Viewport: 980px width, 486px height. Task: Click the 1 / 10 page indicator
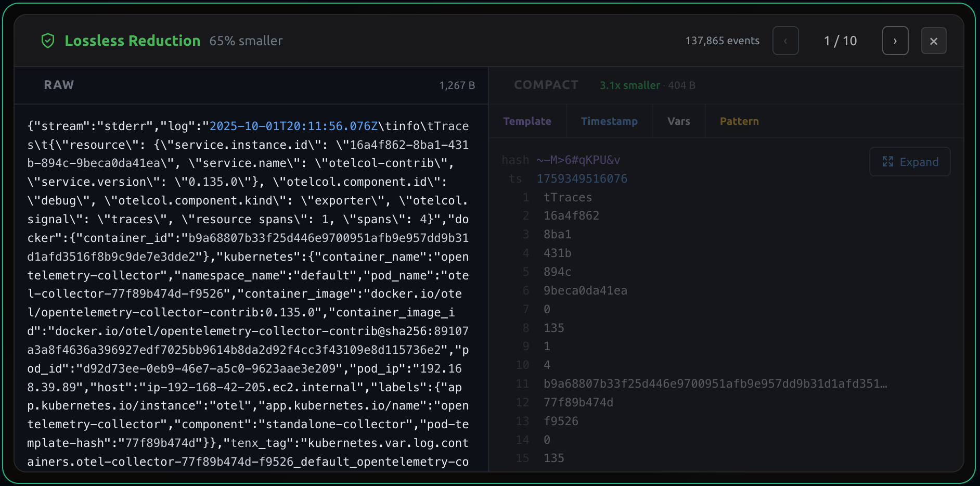[840, 41]
